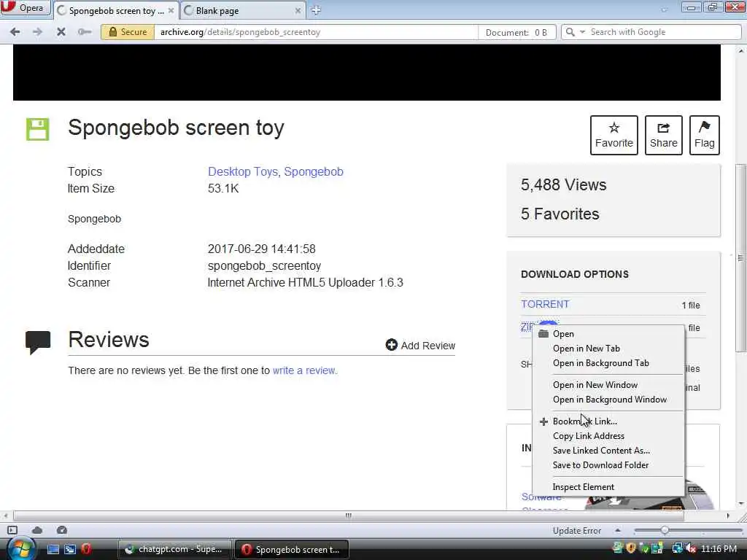Screen dimensions: 747x560
Task: Click the Opera Turbo speedometer icon
Action: [x=61, y=530]
